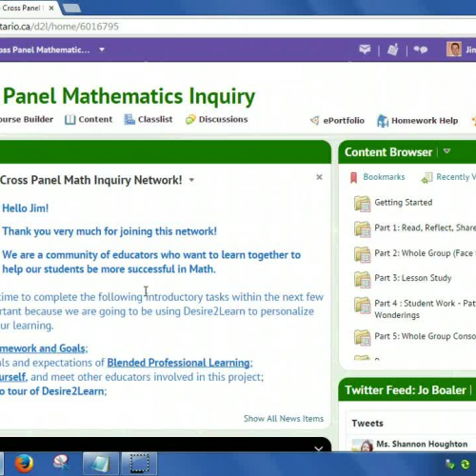Image resolution: width=476 pixels, height=476 pixels.
Task: Click Ms. Shannon Houghton's avatar thumbnail
Action: coord(363,446)
